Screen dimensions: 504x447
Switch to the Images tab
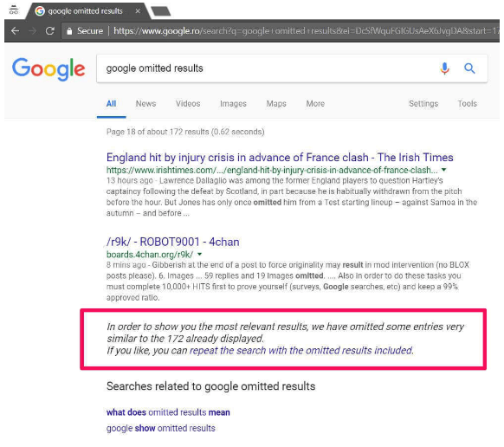click(233, 104)
